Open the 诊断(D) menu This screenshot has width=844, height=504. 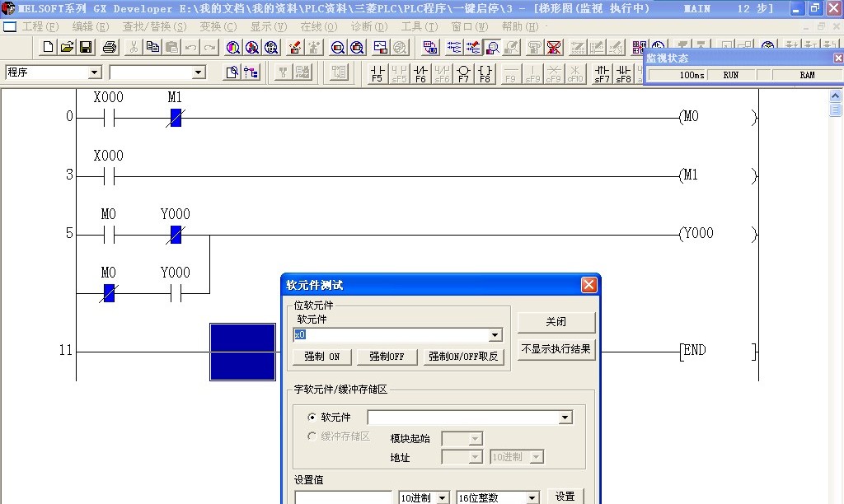(369, 26)
